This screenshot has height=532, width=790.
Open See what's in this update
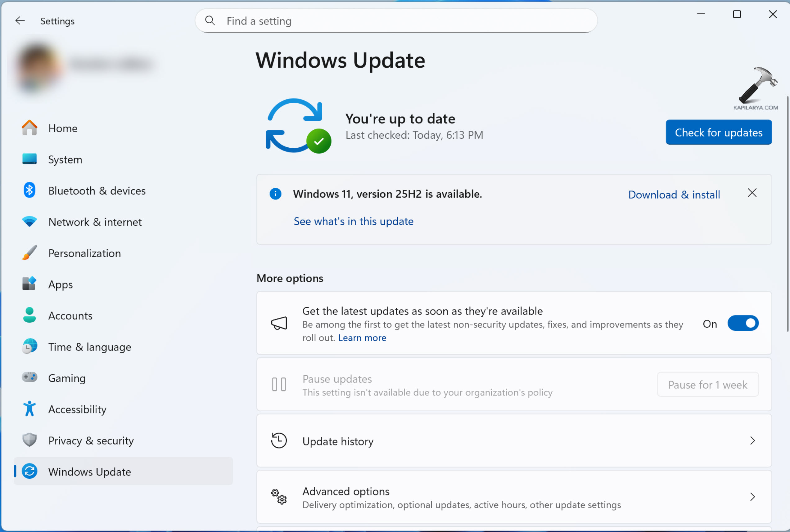(x=353, y=221)
